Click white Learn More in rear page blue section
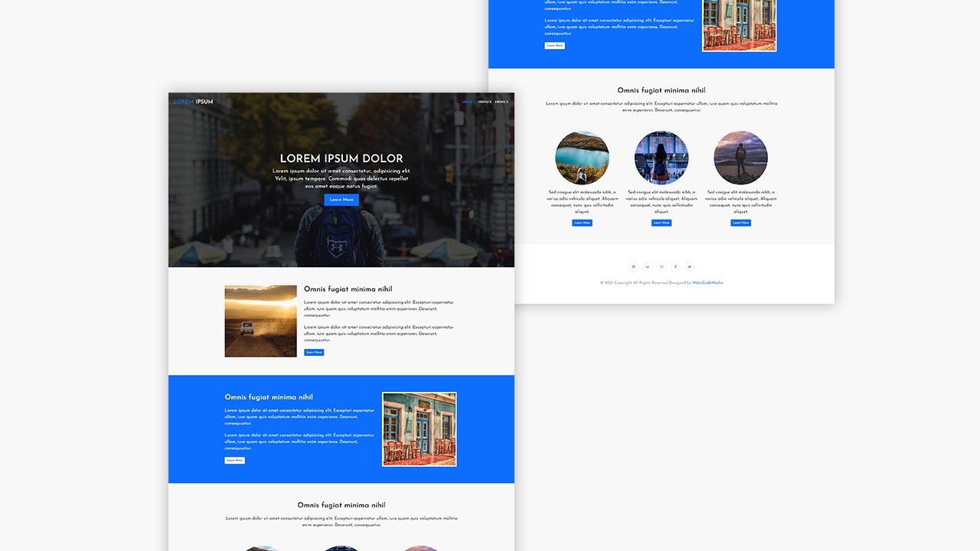 (554, 46)
